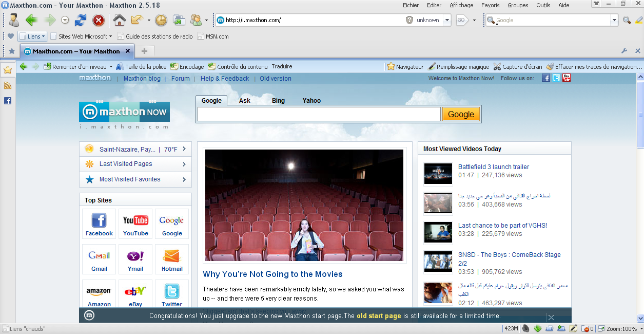Screen dimensions: 644x334
Task: Expand the Saint-Nazaire weather row
Action: point(135,149)
